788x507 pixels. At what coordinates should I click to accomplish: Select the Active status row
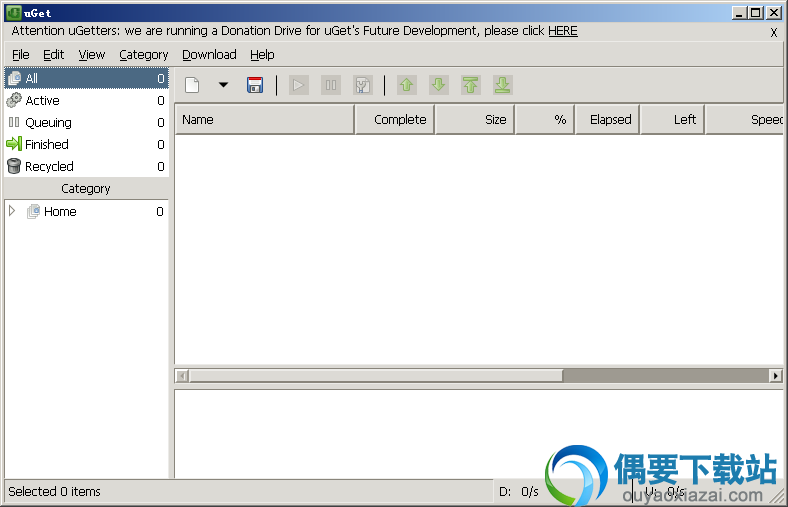click(86, 100)
